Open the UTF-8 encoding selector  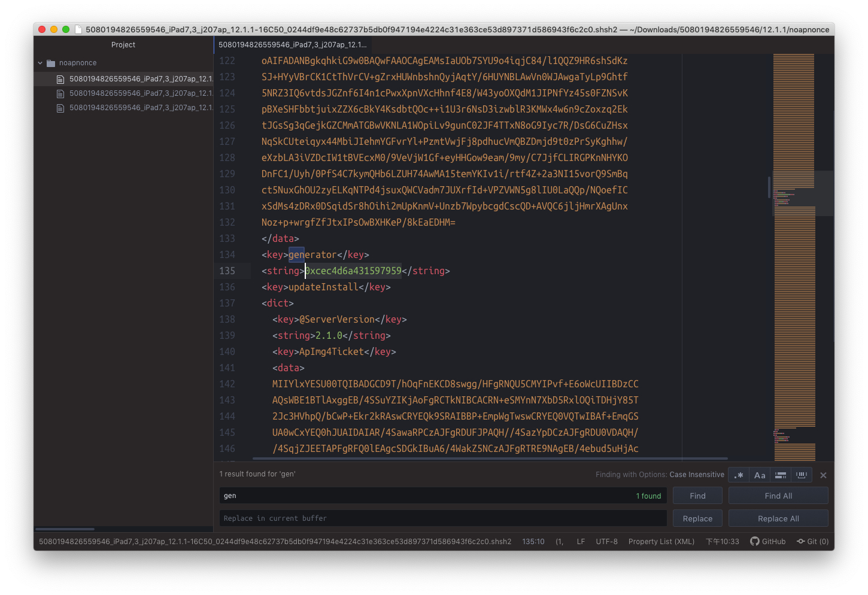(x=606, y=542)
